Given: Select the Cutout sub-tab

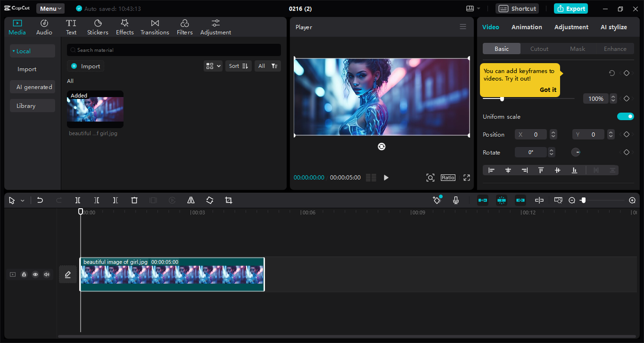Looking at the screenshot, I should tap(539, 49).
